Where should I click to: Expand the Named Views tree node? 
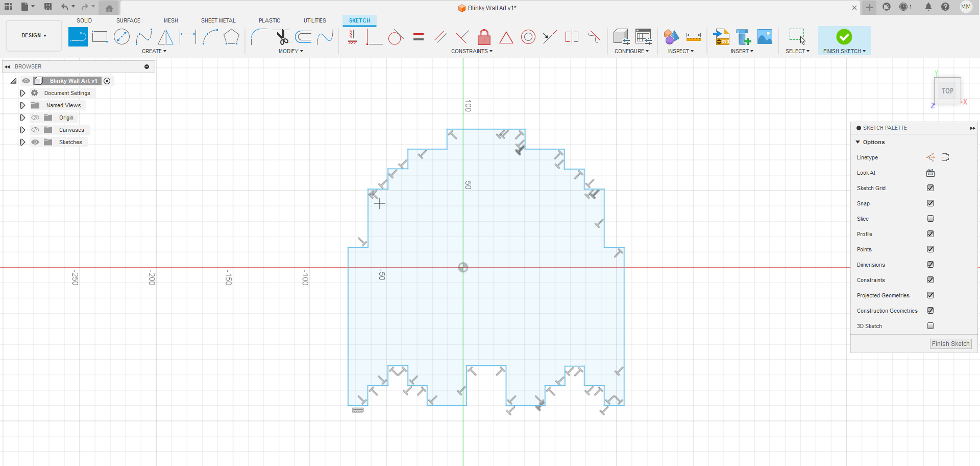tap(22, 105)
